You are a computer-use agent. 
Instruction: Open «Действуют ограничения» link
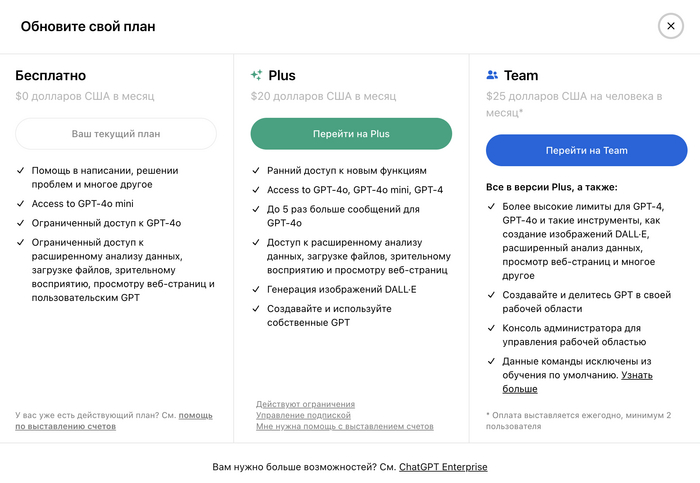pos(305,404)
